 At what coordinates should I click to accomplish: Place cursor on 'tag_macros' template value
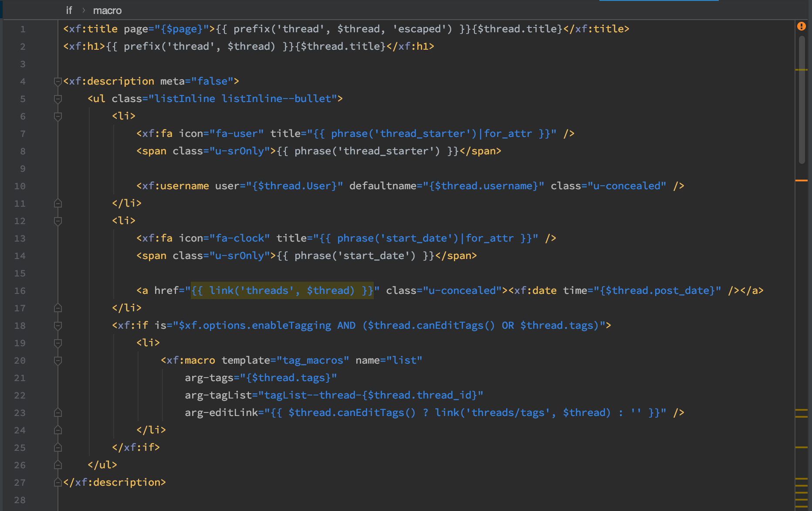[313, 361]
